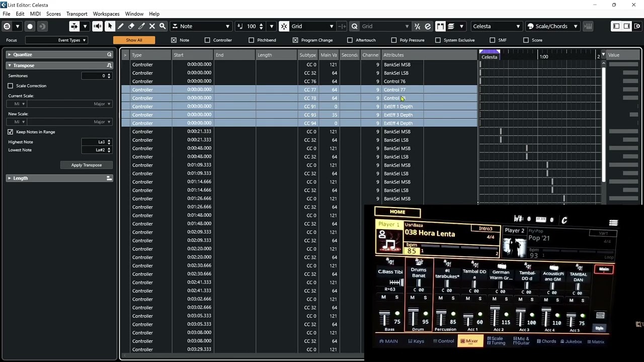Click Drums Banat instrument icon in mixer
Viewport: 644px width, 362px height.
419,262
